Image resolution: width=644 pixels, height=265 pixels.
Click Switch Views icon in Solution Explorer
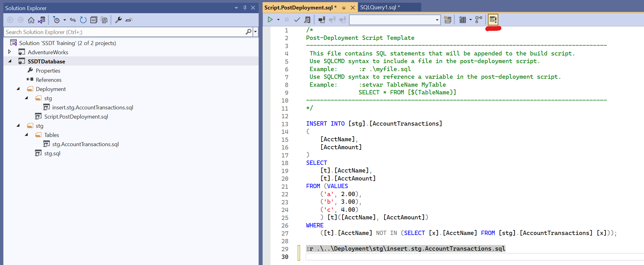coord(41,20)
